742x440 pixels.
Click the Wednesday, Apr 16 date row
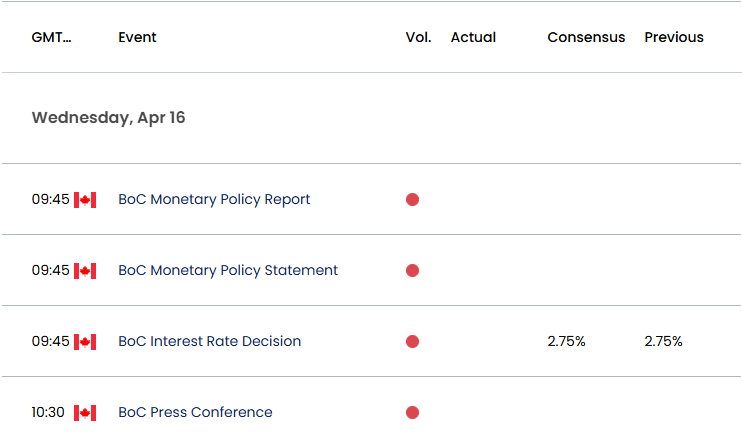click(371, 118)
